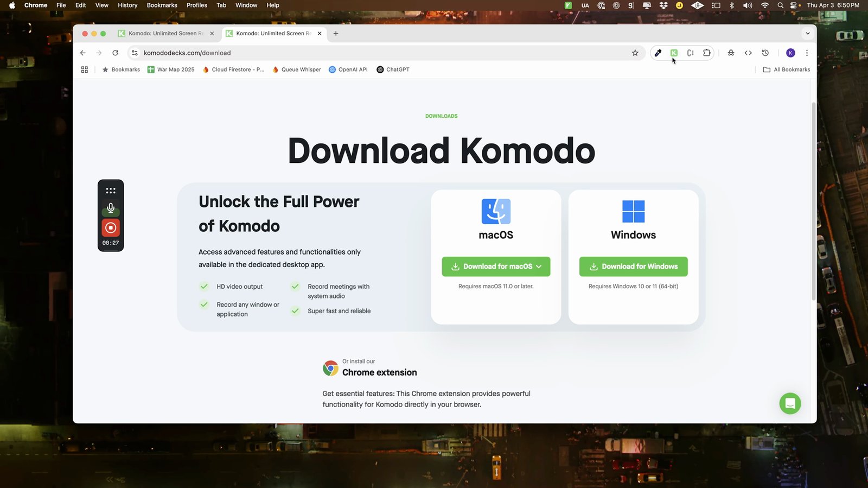Open the History menu in menu bar

127,5
